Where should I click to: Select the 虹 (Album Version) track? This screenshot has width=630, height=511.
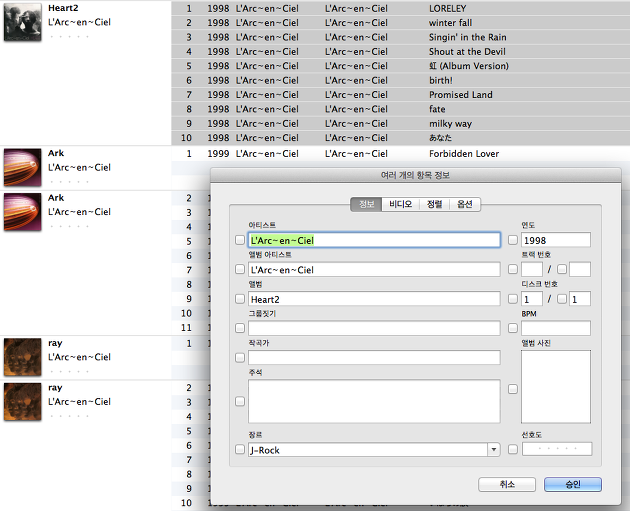pos(401,66)
